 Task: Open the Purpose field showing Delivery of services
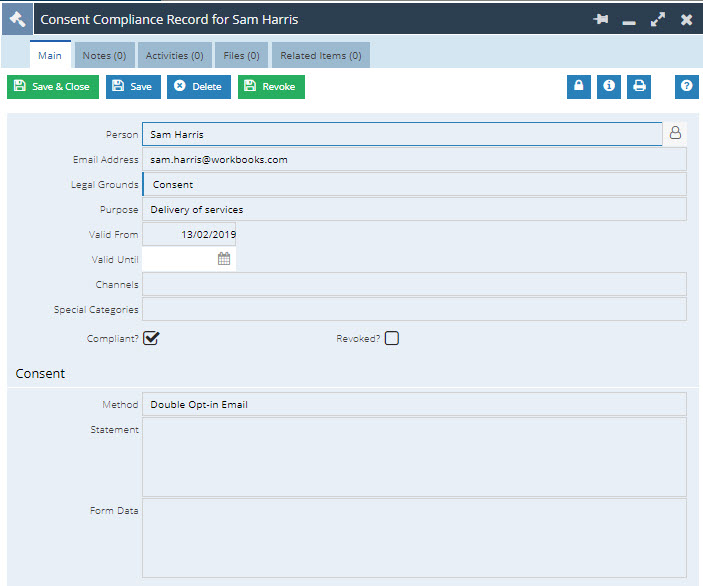414,209
